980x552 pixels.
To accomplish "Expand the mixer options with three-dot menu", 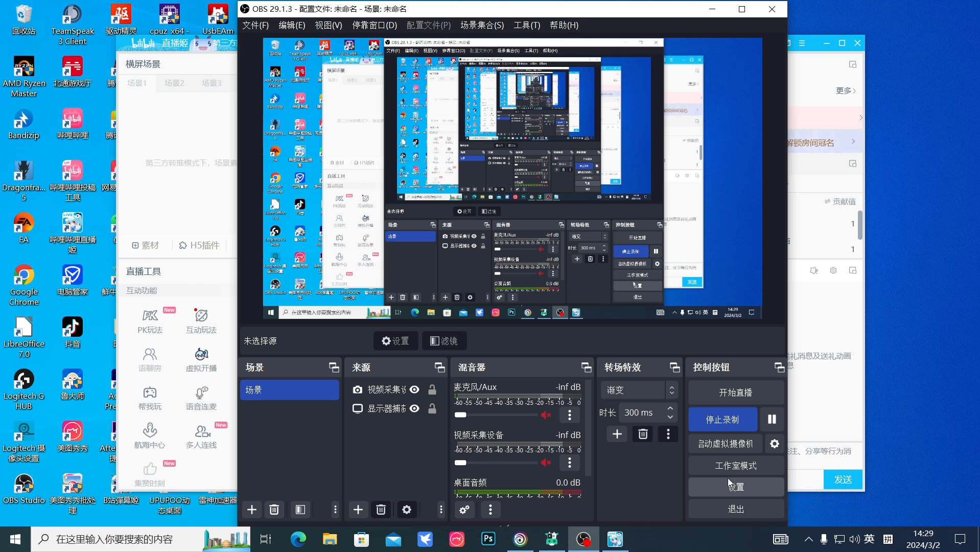I will [490, 510].
